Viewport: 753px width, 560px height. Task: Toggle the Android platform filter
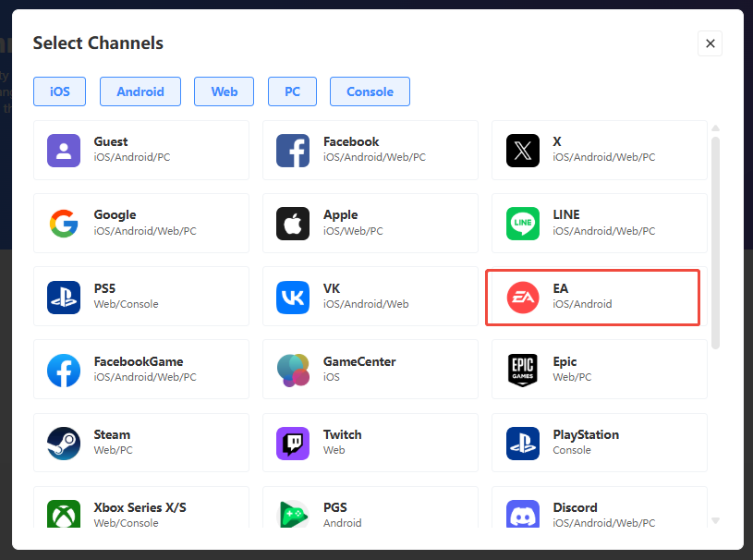point(140,91)
